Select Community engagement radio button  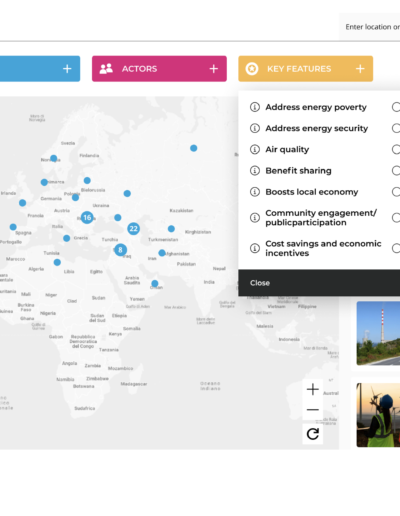[x=396, y=218]
